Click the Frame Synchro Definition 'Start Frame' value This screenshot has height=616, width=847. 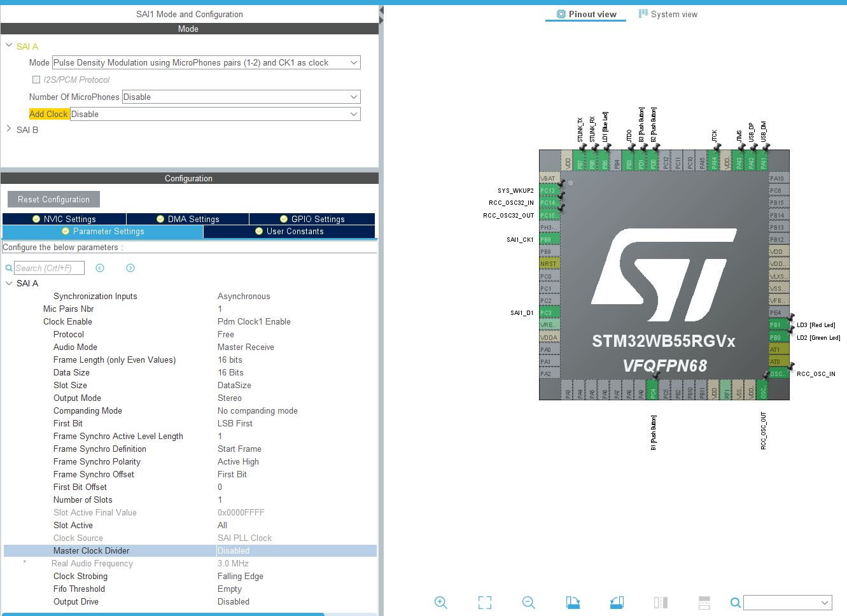coord(239,449)
